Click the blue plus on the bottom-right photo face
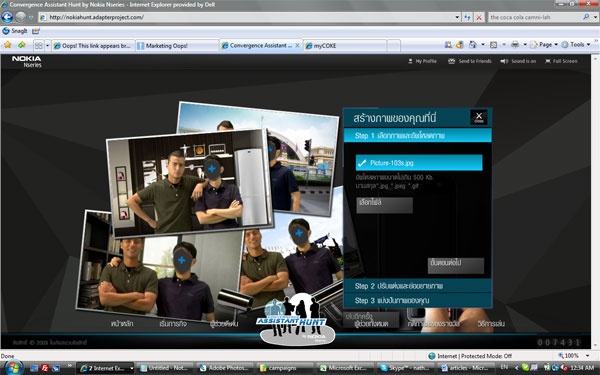The image size is (600, 375). [299, 232]
